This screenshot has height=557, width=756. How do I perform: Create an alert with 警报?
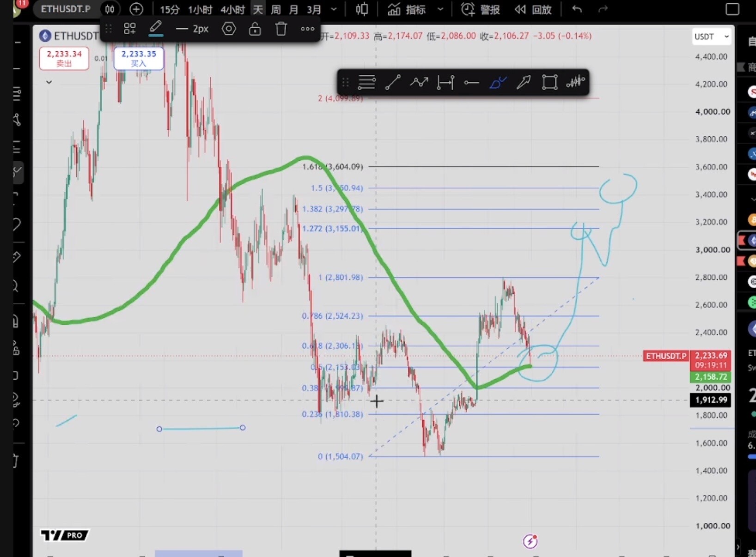tap(481, 9)
